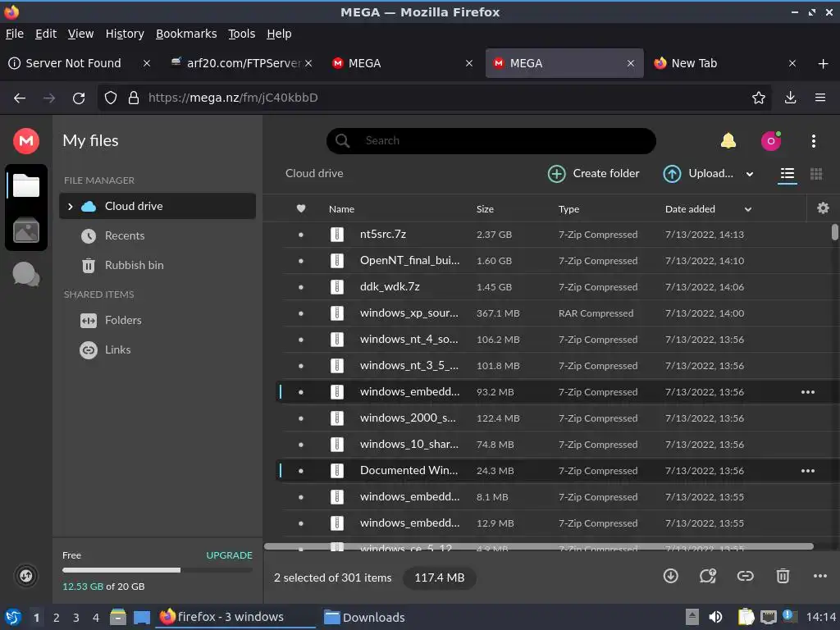This screenshot has width=840, height=630.
Task: Toggle the Date added sort arrow
Action: pyautogui.click(x=748, y=209)
